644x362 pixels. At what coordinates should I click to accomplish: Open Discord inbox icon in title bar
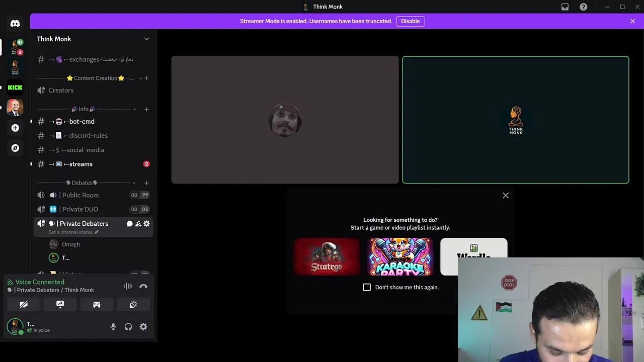(565, 7)
